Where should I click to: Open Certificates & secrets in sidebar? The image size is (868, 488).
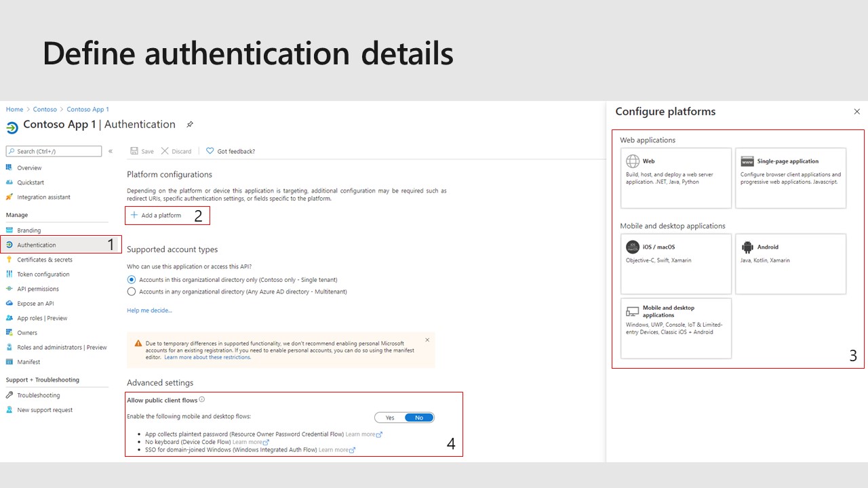pos(45,260)
